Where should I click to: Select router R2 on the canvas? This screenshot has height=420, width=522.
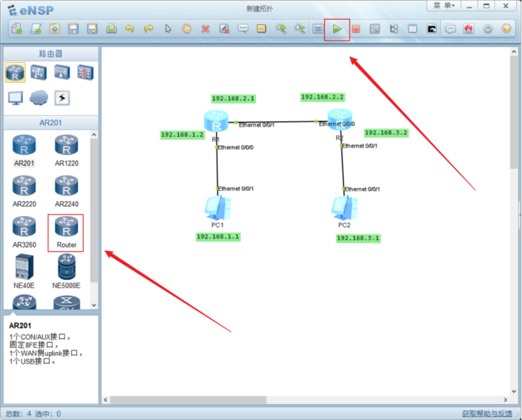[x=340, y=119]
